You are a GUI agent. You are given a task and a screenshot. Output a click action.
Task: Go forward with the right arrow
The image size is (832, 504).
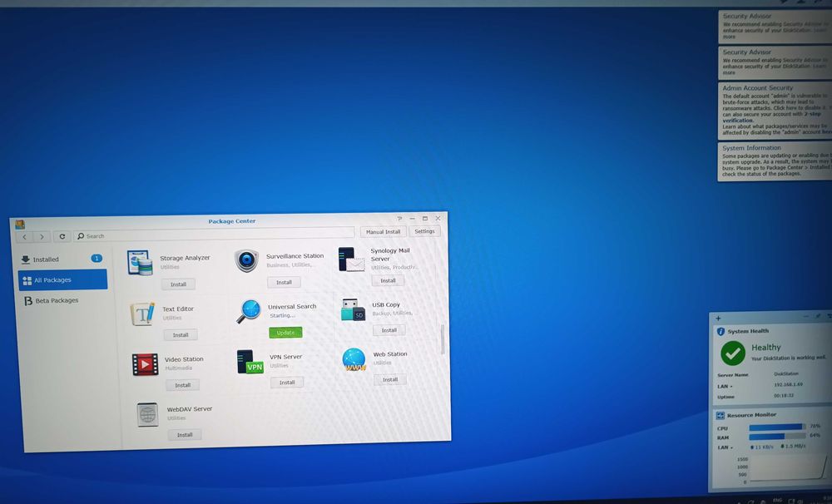pos(42,237)
